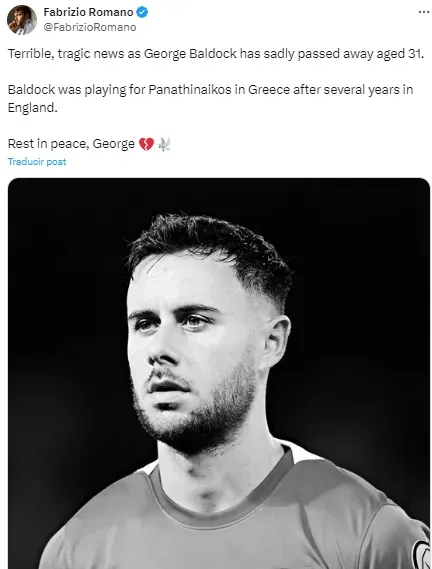
Task: Open the black-and-white player photo
Action: tap(219, 373)
